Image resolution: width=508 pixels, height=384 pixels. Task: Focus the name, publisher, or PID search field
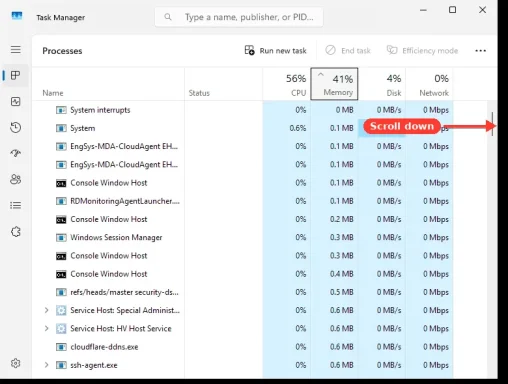[x=239, y=17]
